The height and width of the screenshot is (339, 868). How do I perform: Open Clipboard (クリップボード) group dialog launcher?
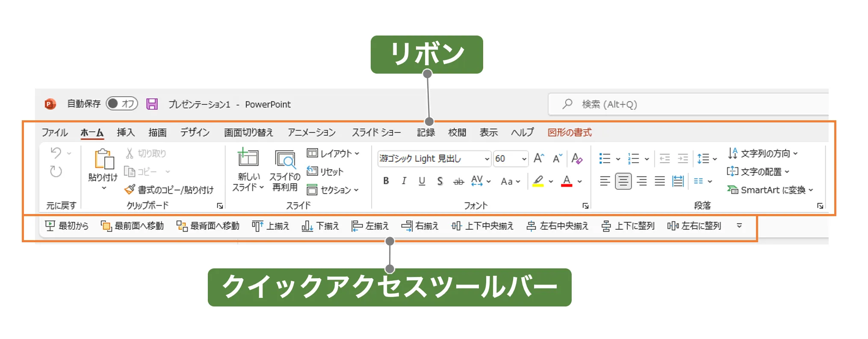pyautogui.click(x=220, y=206)
